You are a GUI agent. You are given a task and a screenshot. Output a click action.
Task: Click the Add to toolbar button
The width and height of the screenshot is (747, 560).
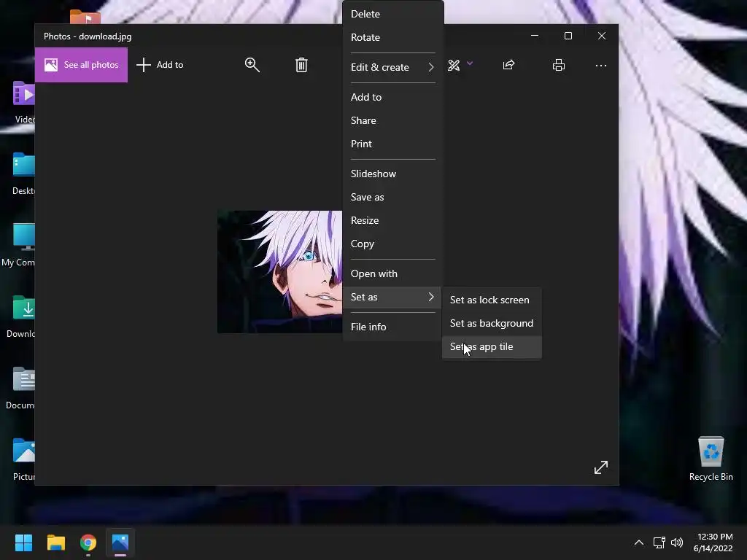coord(160,65)
